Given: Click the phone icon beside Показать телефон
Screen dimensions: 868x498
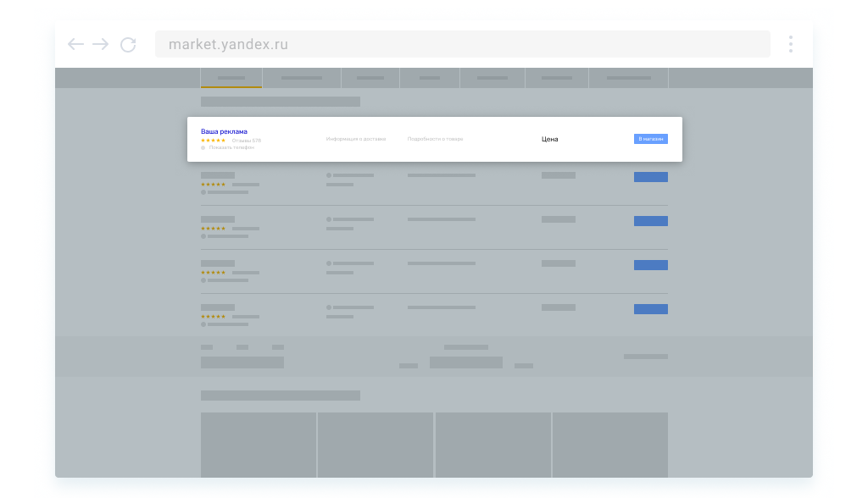Looking at the screenshot, I should (203, 148).
